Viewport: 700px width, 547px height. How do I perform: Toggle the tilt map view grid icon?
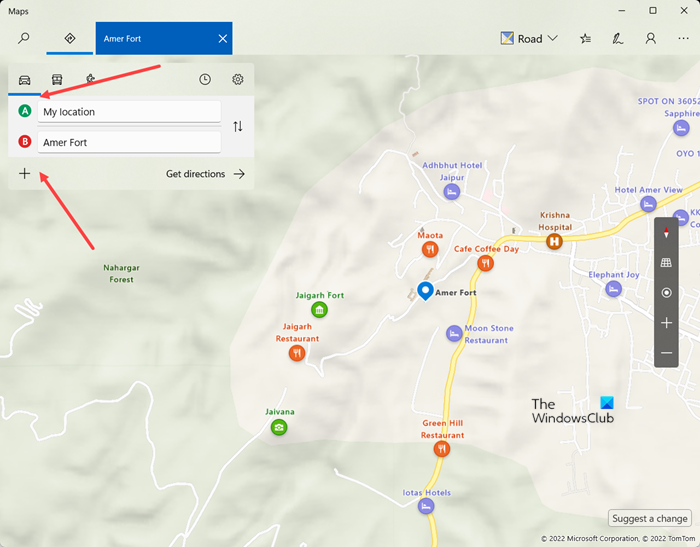coord(666,263)
